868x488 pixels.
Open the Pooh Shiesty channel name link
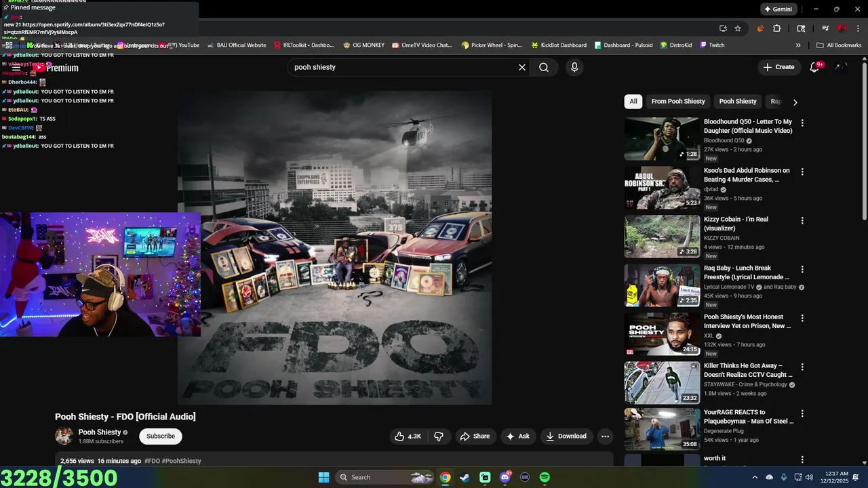point(100,432)
